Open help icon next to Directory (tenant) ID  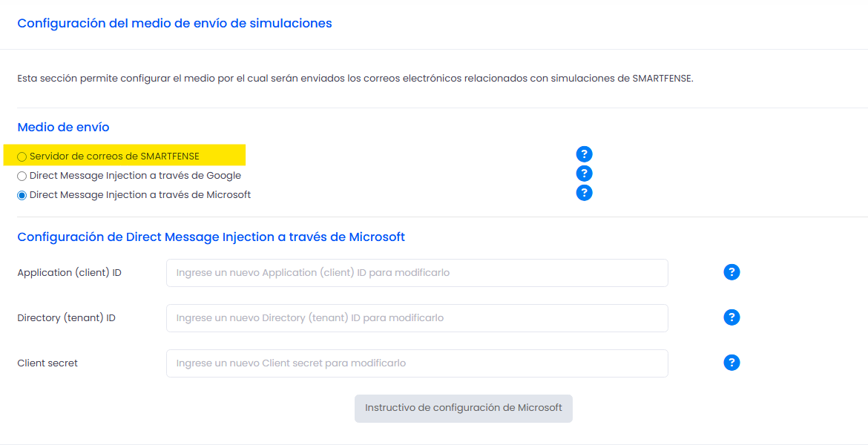pos(731,317)
